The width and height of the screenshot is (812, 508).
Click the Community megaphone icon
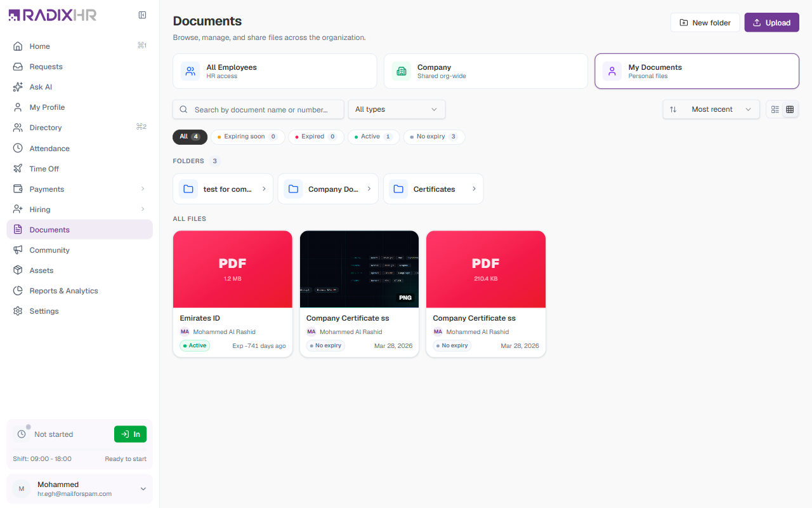point(18,250)
